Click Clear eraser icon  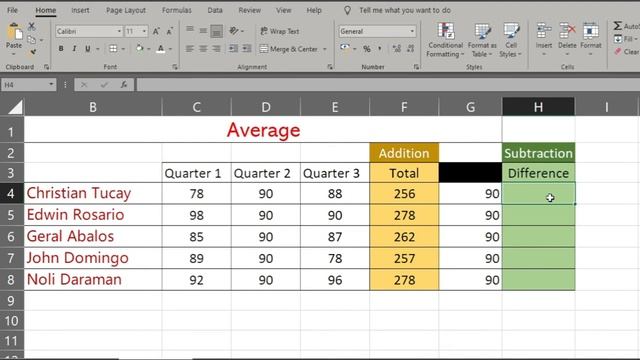[x=618, y=52]
